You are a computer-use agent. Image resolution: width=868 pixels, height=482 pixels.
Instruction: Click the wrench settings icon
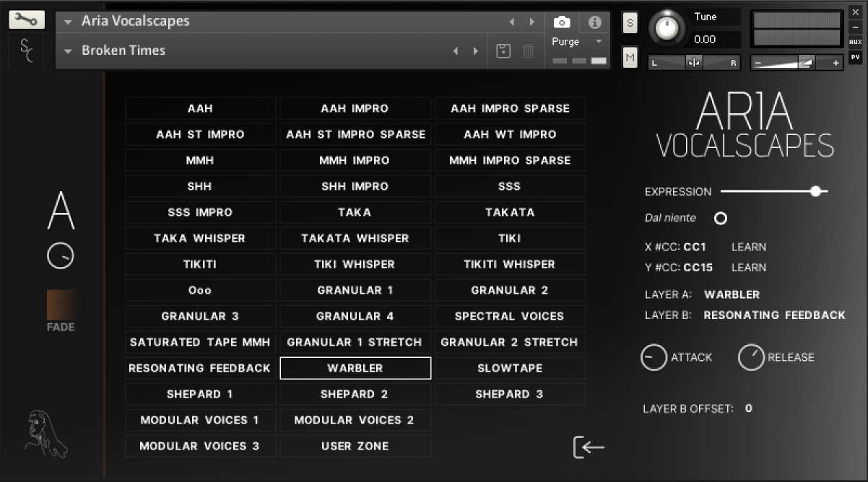(27, 20)
